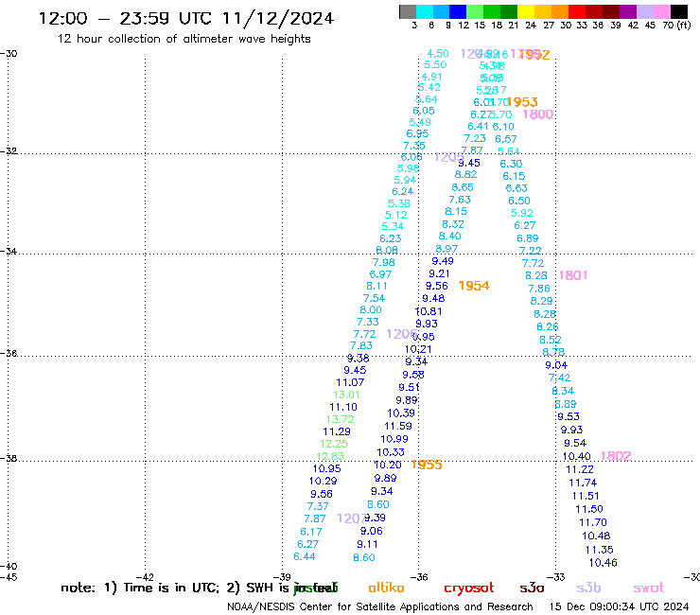Click the note 'Time is in UTC' text
This screenshot has width=700, height=615.
point(171,588)
